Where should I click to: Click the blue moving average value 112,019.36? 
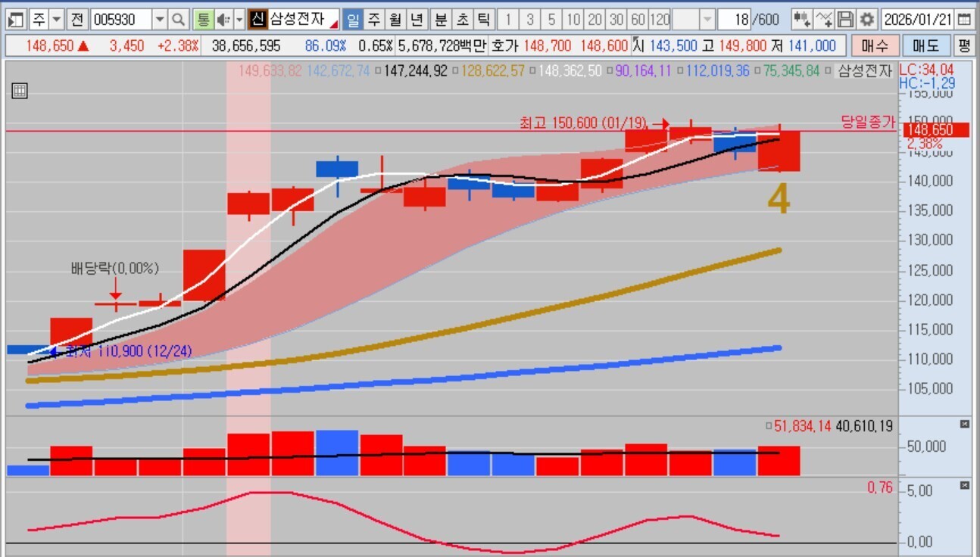719,71
